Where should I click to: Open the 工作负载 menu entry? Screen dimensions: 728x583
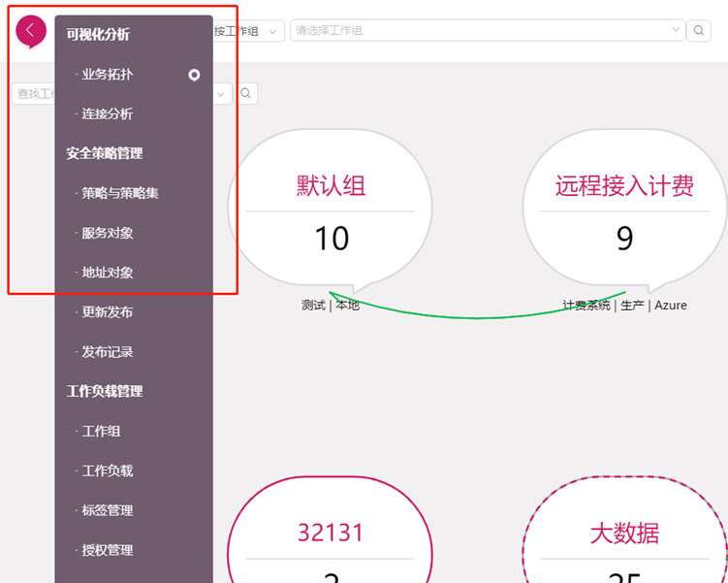(108, 471)
